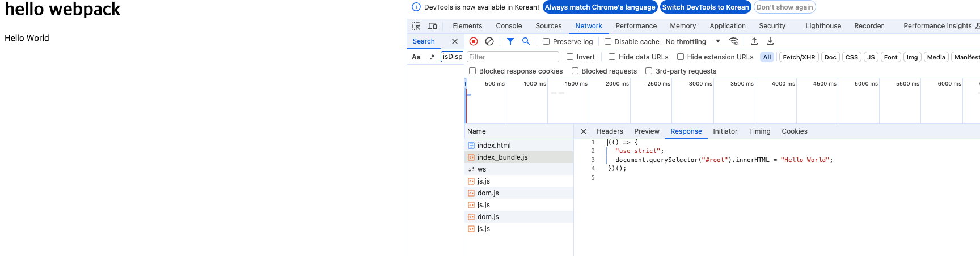Image resolution: width=980 pixels, height=256 pixels.
Task: Filter requests by CSS type
Action: point(852,57)
